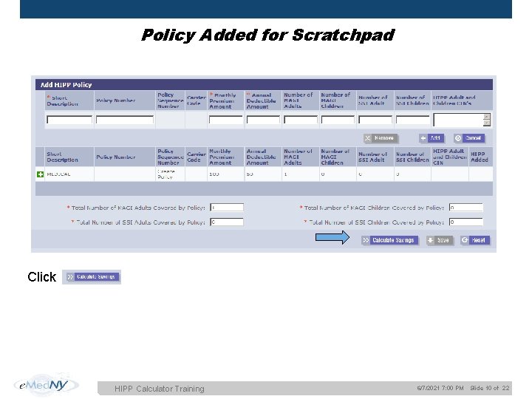
Task: Focus Total SSI Children Covered field
Action: point(465,222)
